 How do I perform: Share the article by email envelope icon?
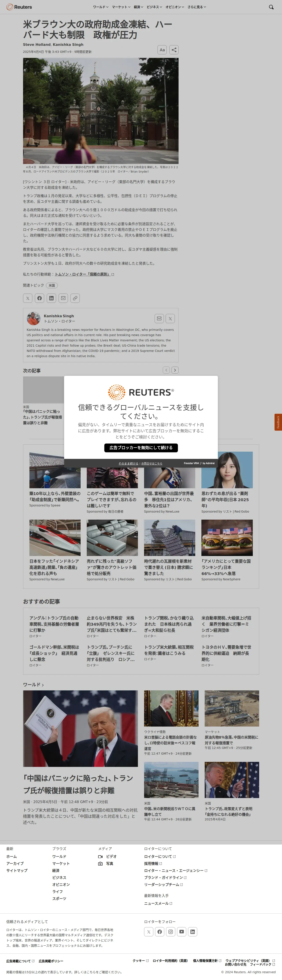63,298
